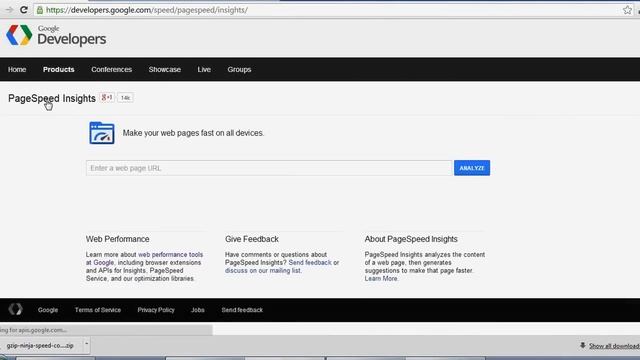Click the download arrow icon near Show all downloads
Image resolution: width=640 pixels, height=360 pixels.
point(582,345)
